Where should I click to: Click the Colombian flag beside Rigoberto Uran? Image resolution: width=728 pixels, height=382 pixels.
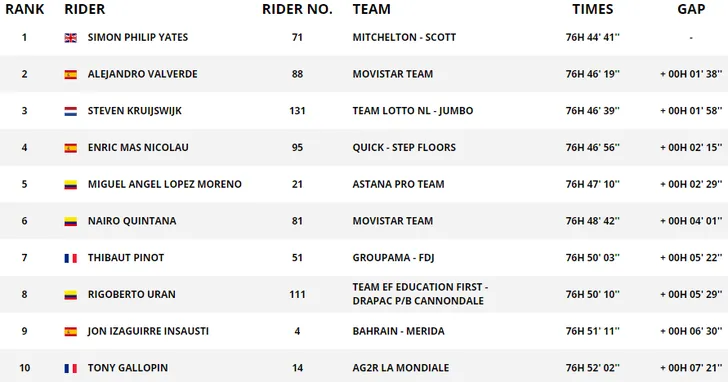click(71, 295)
